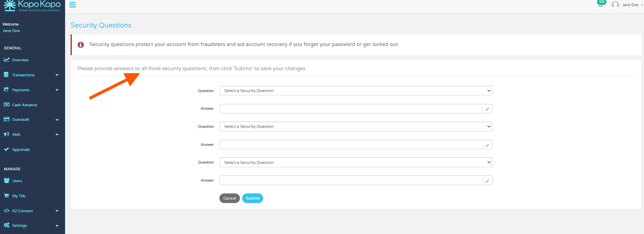This screenshot has height=234, width=644.
Task: Click the Cash Advance money icon
Action: pyautogui.click(x=6, y=105)
